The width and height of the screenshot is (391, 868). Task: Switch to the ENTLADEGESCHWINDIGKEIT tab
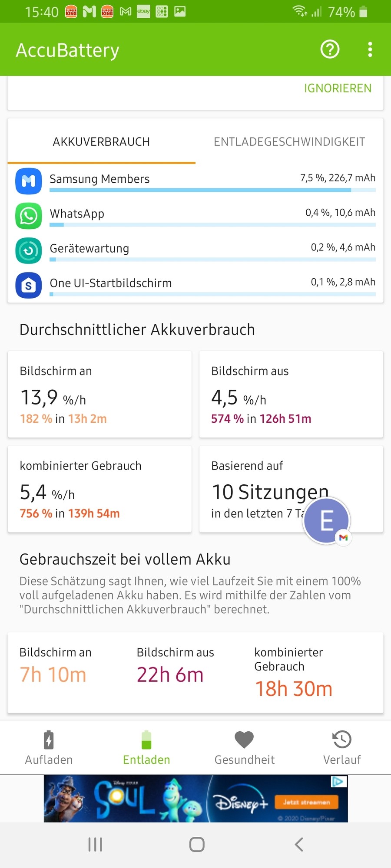tap(289, 142)
